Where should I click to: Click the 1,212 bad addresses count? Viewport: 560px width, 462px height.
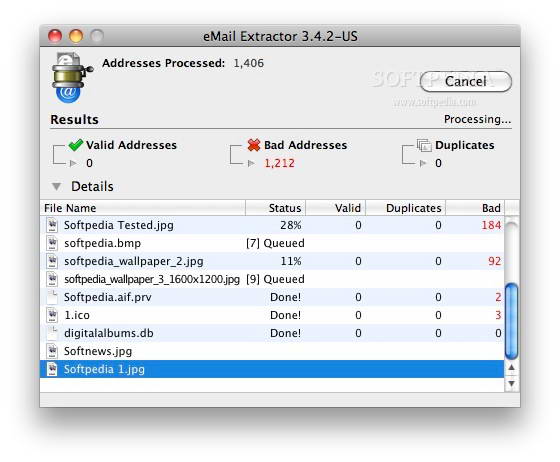click(279, 163)
